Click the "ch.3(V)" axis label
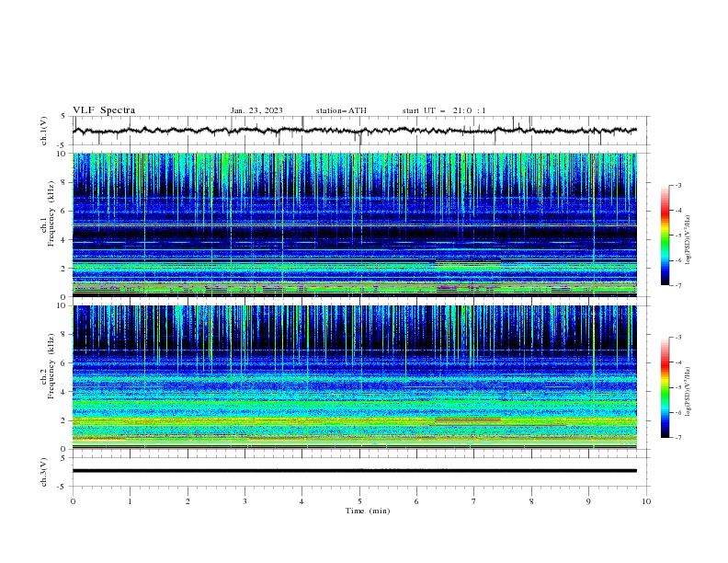 click(x=44, y=472)
